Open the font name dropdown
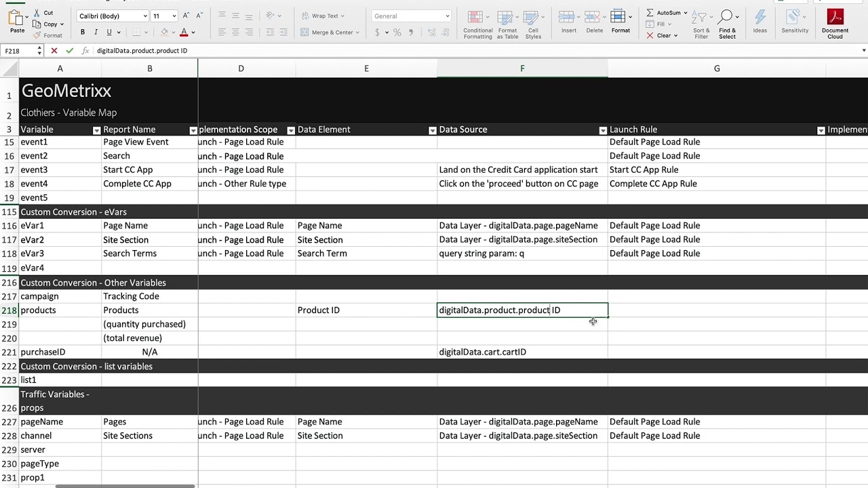The width and height of the screenshot is (868, 488). pos(145,16)
